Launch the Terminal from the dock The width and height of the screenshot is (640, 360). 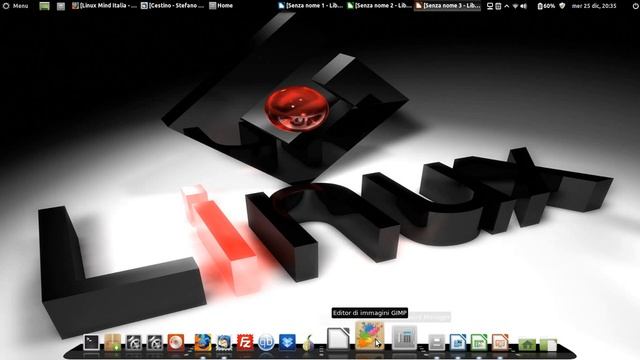(91, 342)
